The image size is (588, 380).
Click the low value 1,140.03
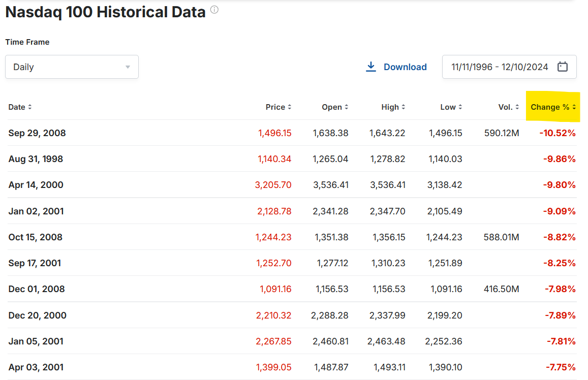click(x=445, y=159)
